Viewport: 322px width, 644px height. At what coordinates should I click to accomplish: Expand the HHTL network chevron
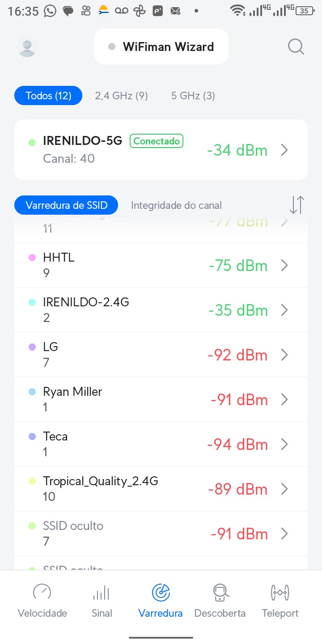point(284,266)
